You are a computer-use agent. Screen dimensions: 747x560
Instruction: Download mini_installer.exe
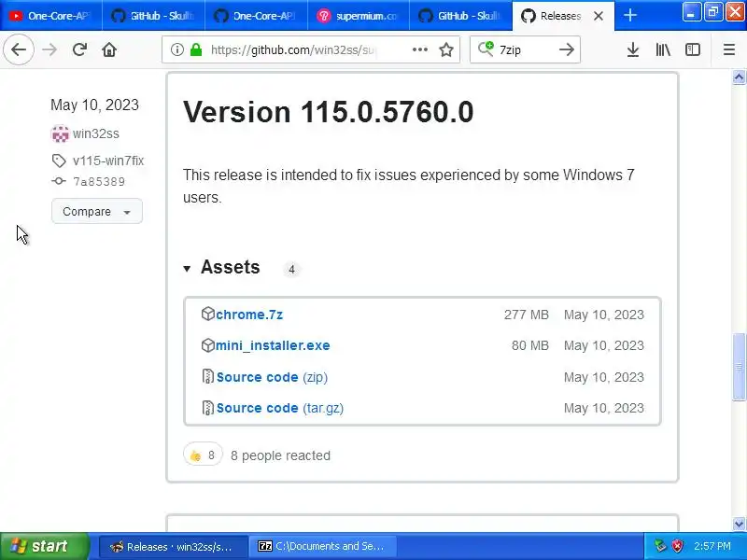click(273, 345)
